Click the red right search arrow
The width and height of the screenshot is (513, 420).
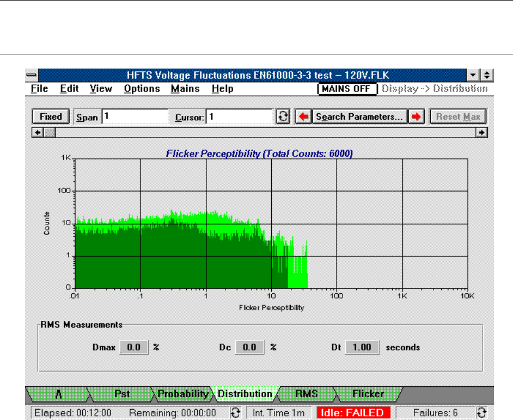pyautogui.click(x=417, y=116)
